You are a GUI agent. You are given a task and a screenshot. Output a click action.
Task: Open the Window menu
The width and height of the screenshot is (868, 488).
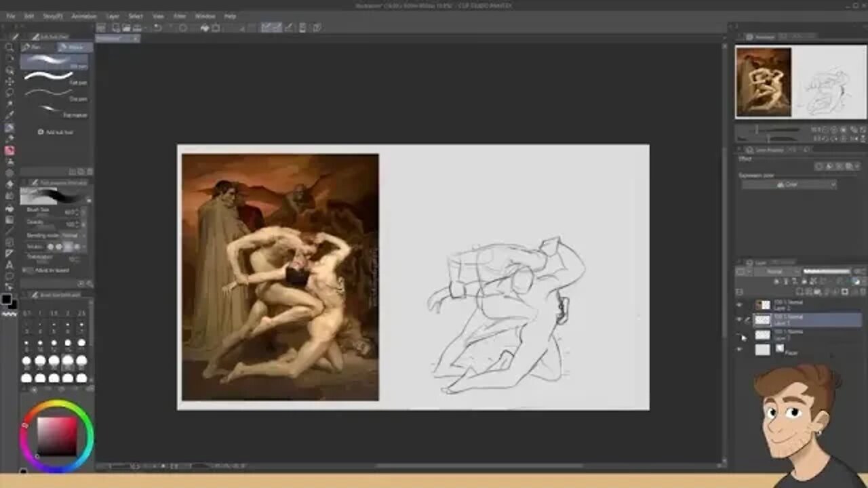tap(205, 16)
